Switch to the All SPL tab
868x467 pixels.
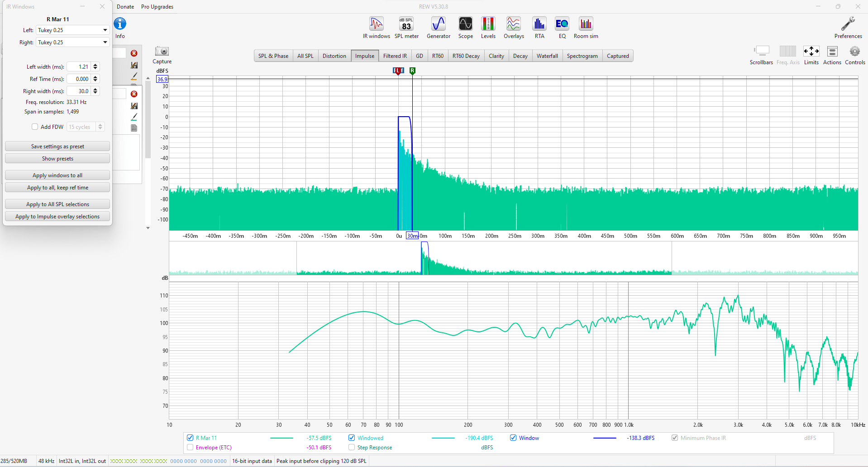(305, 56)
